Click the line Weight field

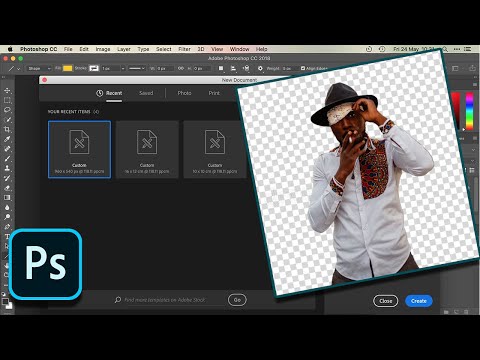point(289,68)
